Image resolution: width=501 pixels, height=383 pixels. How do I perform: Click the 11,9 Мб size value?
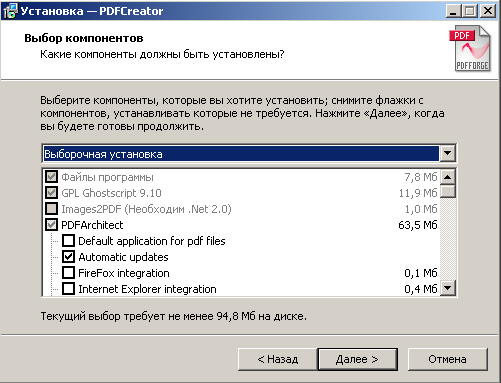pos(418,193)
